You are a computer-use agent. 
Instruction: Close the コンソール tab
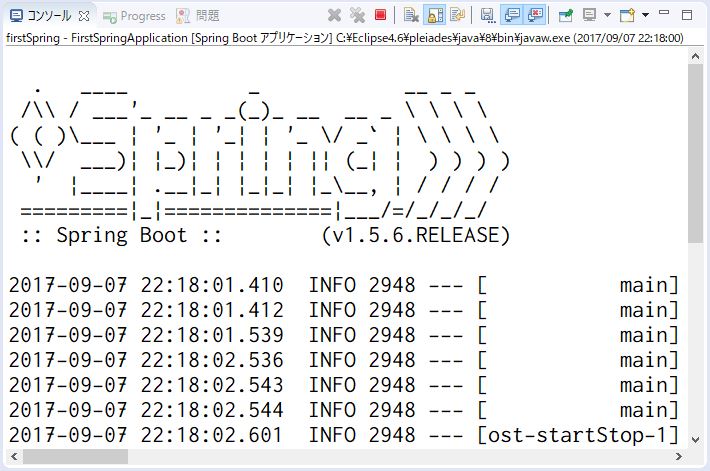84,16
